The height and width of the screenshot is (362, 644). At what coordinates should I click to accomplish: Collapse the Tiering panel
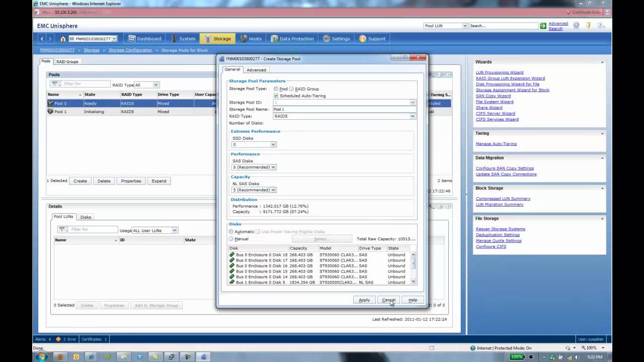(602, 134)
